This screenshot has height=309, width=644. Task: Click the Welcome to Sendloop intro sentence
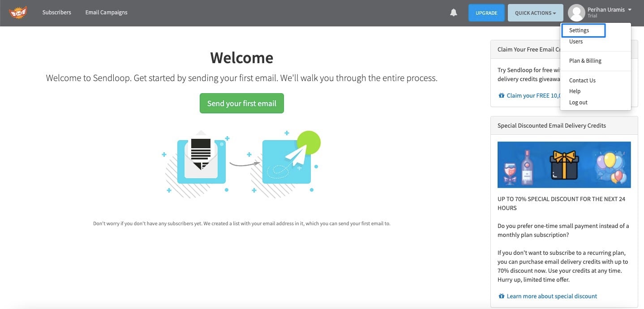(x=241, y=78)
